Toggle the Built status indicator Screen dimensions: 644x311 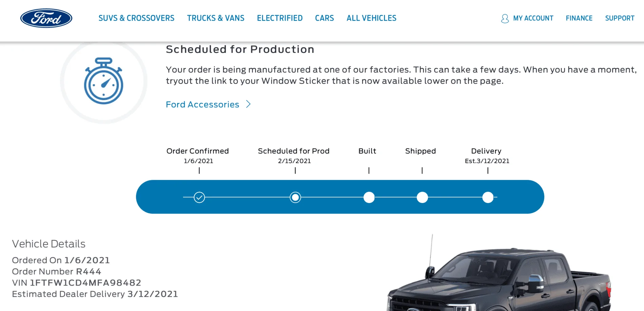369,197
